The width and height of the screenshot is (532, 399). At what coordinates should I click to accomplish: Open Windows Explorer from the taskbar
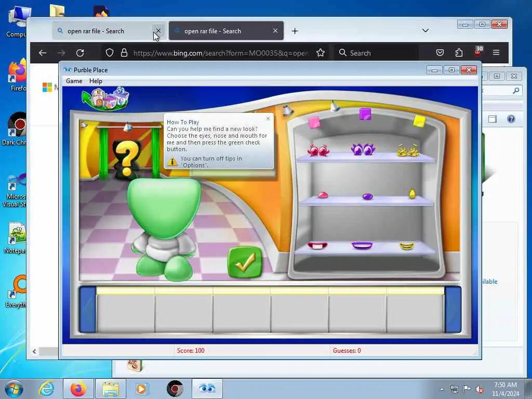tap(111, 389)
